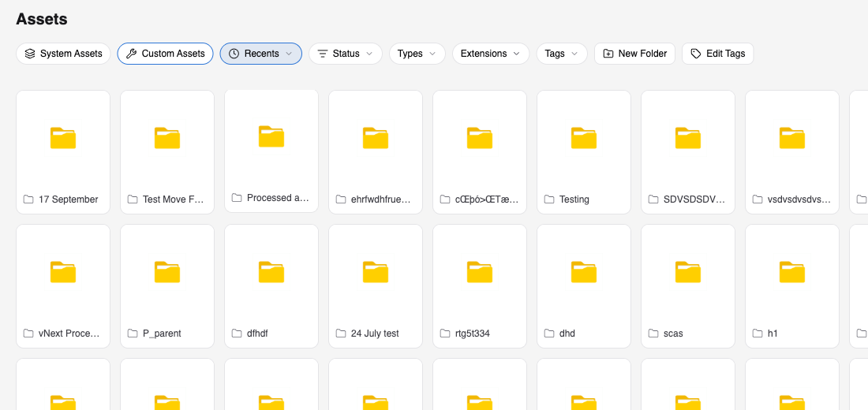Click the Testing folder name
Screen dimensions: 868x410
pyautogui.click(x=574, y=199)
